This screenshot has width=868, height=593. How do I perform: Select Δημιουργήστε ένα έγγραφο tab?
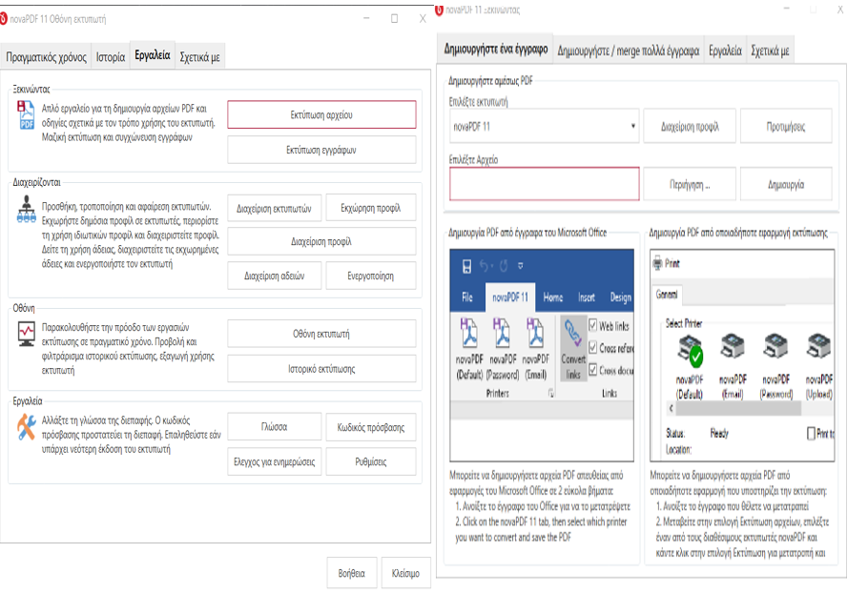(495, 50)
